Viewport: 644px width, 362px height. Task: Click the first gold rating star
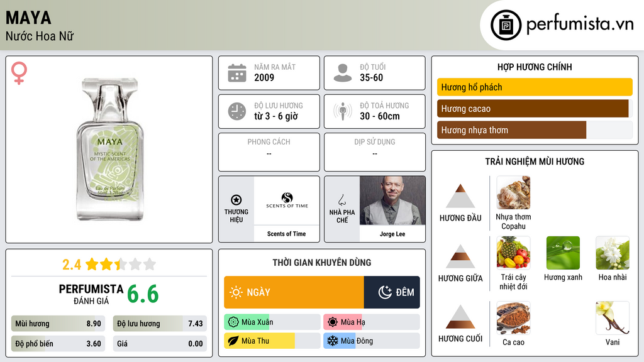coord(92,264)
